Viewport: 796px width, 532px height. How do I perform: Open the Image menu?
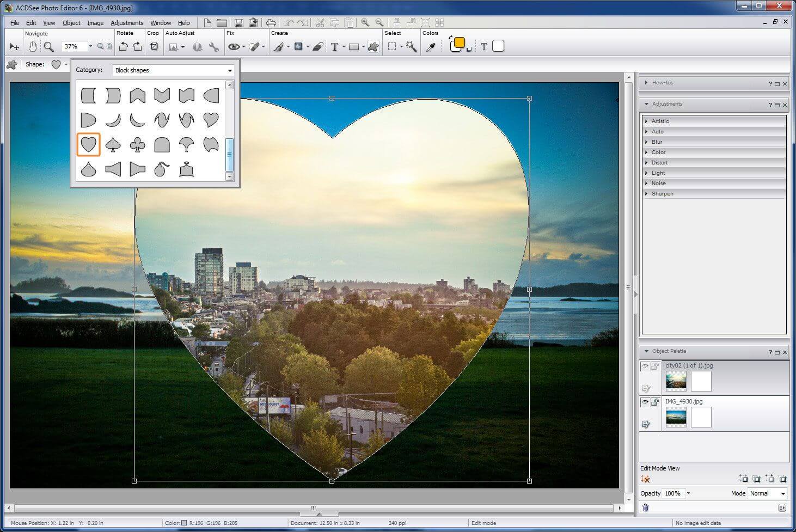pos(95,23)
